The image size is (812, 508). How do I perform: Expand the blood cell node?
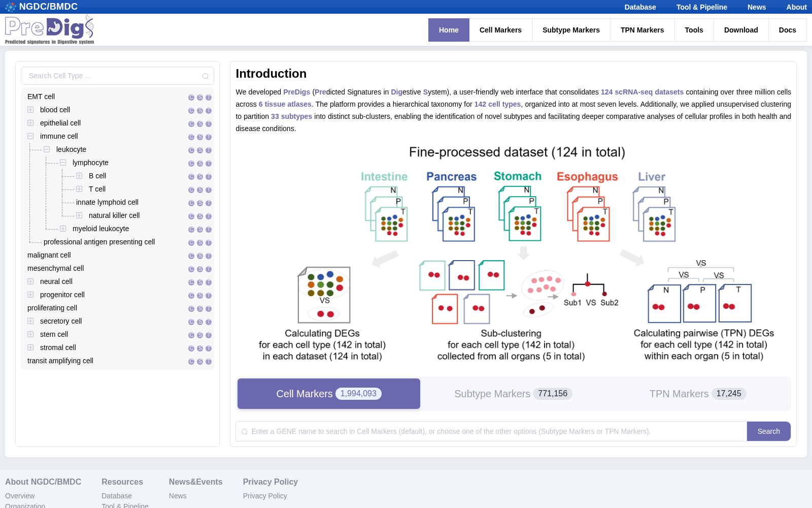[30, 110]
